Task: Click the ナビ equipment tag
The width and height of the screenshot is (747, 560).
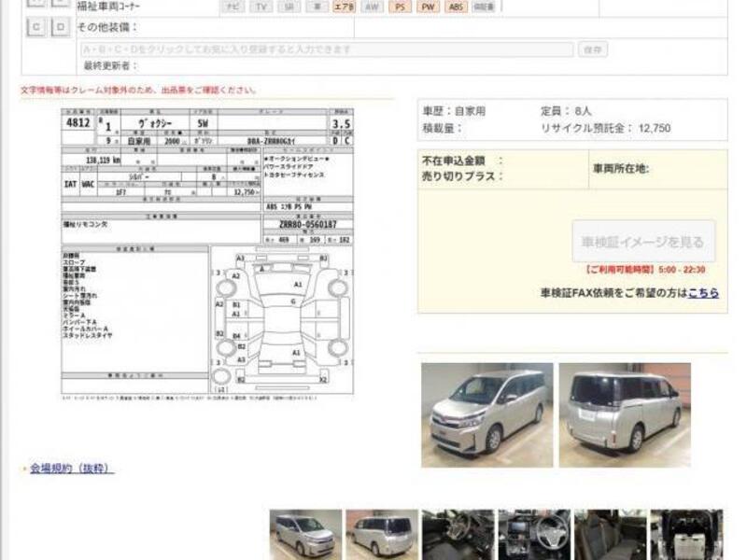Action: (x=233, y=7)
